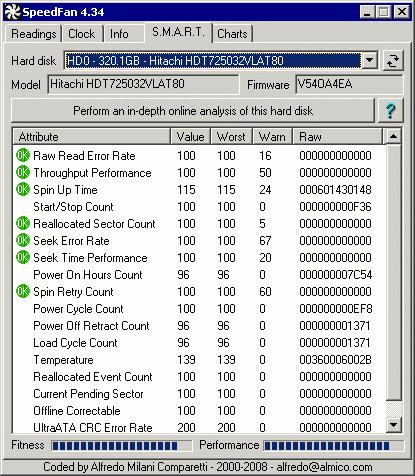Click the vertical scrollbar thumb

coord(393,272)
